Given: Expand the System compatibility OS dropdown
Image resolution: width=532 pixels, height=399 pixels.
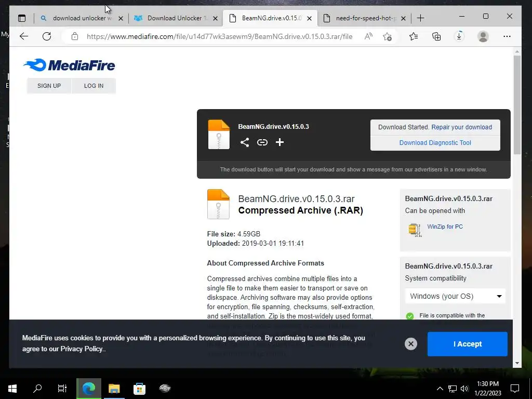Looking at the screenshot, I should coord(455,296).
